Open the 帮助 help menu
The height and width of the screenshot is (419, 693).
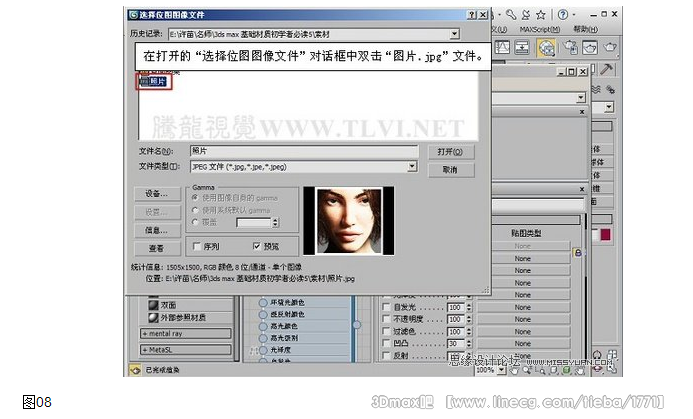tap(585, 30)
